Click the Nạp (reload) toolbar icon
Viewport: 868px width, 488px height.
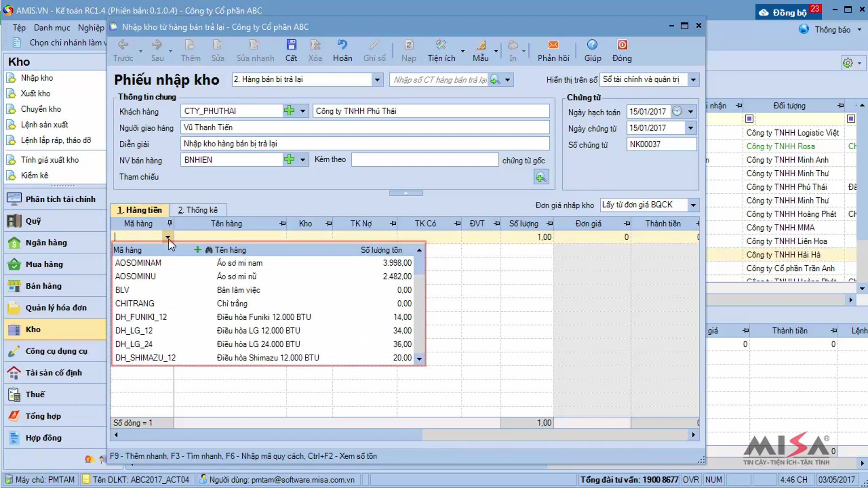[x=409, y=45]
